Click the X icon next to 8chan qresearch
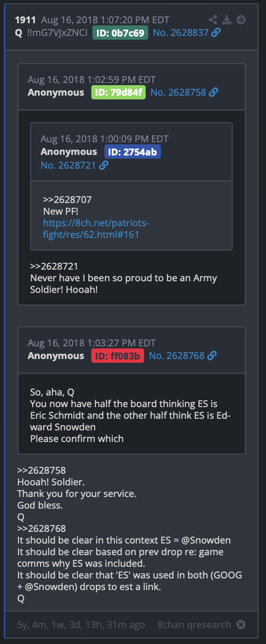The height and width of the screenshot is (644, 266). (x=241, y=625)
